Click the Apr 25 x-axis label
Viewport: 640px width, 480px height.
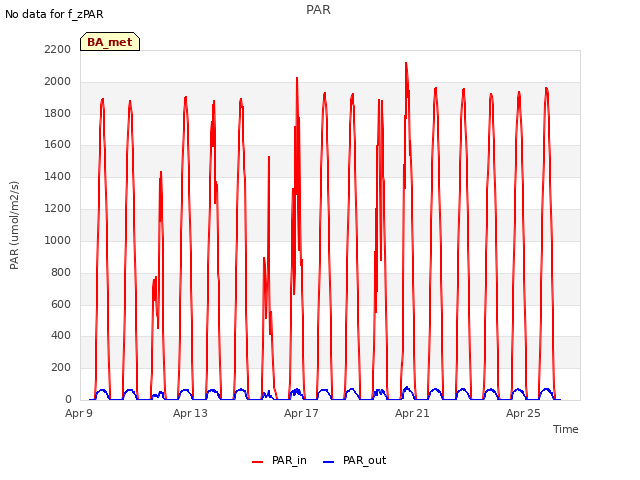click(x=523, y=413)
